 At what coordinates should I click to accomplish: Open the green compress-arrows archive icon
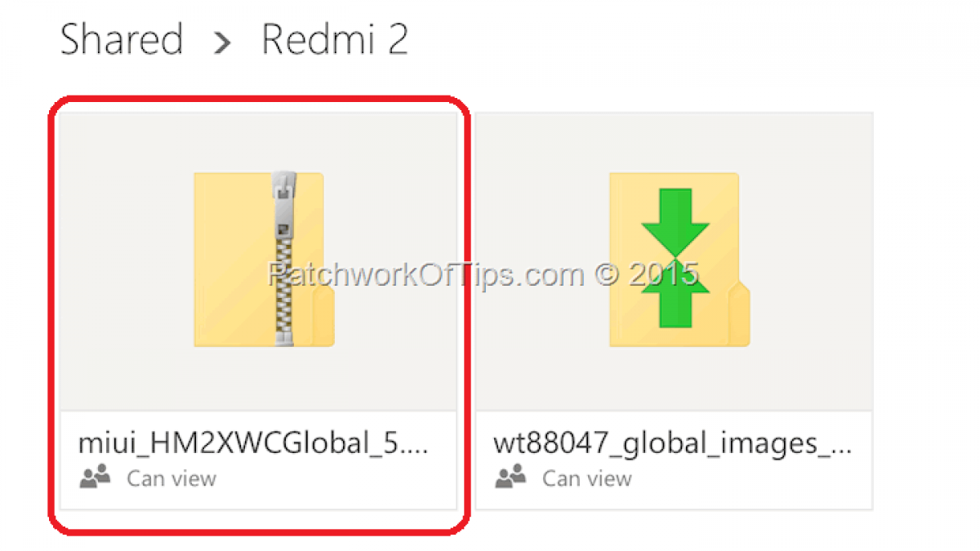pos(679,260)
